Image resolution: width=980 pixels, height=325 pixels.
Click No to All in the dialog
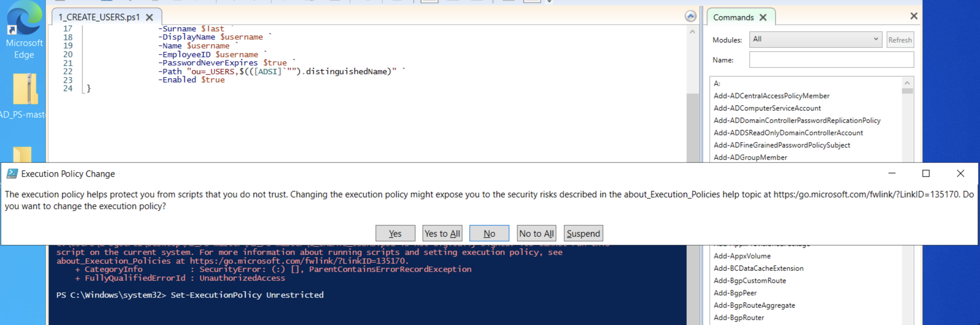point(536,233)
